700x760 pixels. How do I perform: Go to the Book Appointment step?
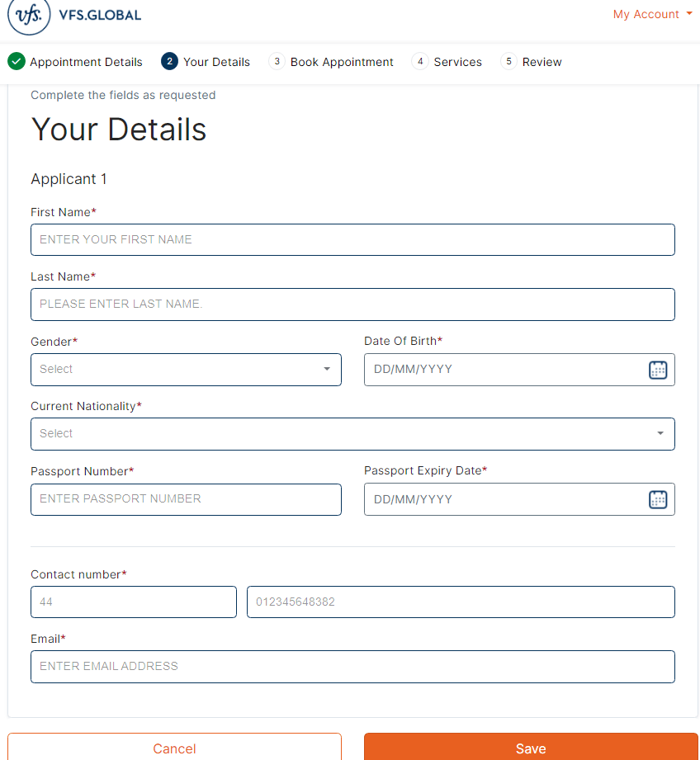(x=342, y=62)
